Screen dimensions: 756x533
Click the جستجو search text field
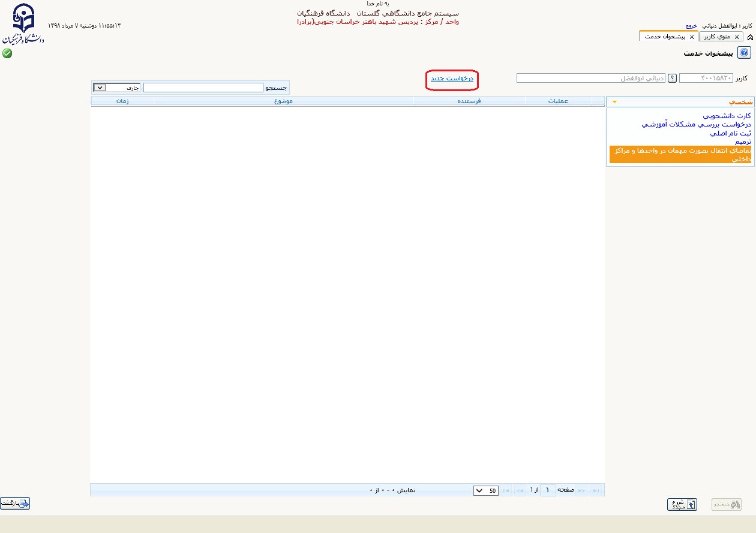tap(203, 88)
